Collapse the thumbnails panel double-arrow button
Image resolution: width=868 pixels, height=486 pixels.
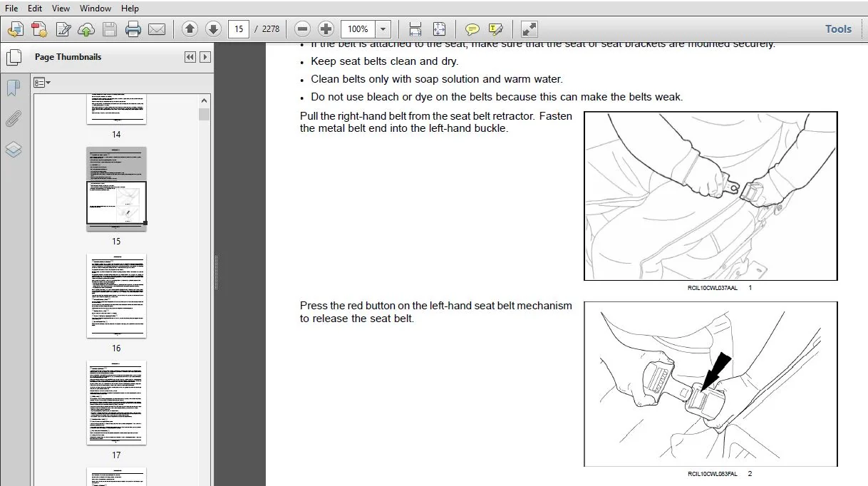coord(190,57)
